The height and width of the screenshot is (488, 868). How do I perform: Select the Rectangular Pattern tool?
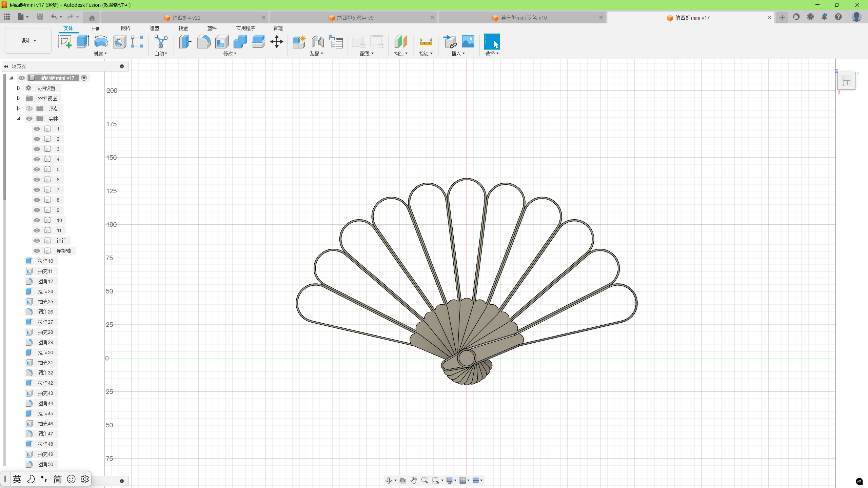pyautogui.click(x=137, y=42)
